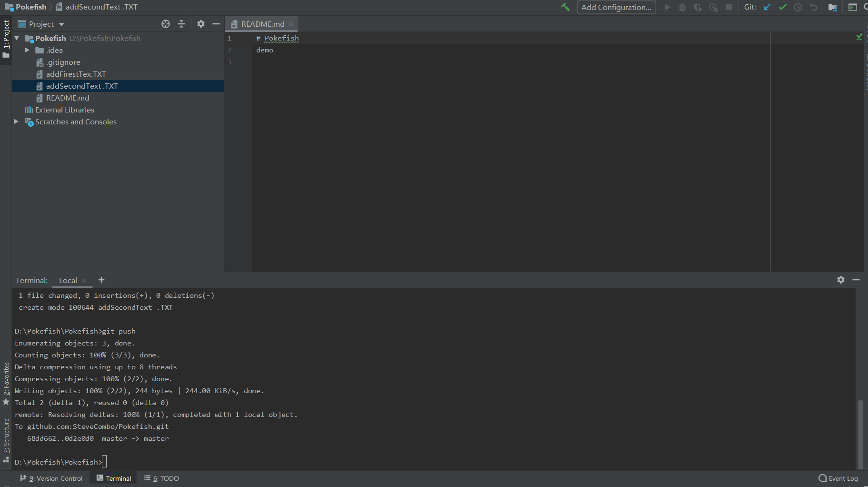
Task: Click the green inspection checkmark in editor
Action: click(859, 37)
